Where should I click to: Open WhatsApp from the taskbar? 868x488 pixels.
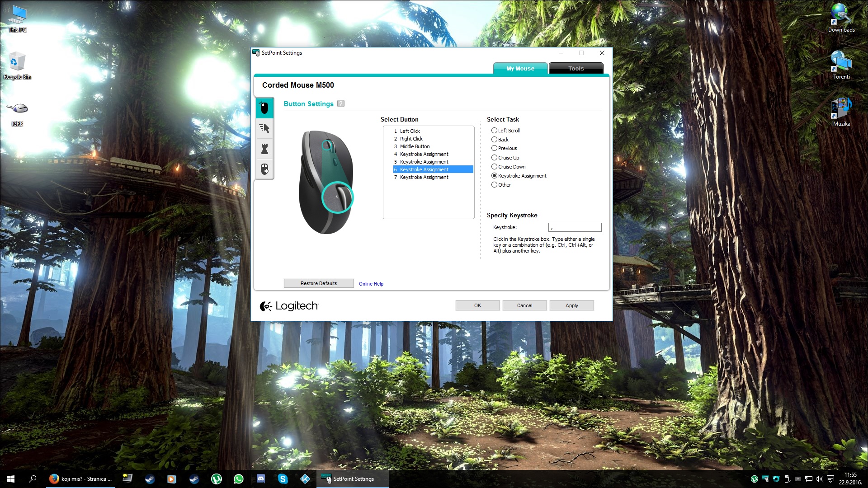pyautogui.click(x=238, y=479)
